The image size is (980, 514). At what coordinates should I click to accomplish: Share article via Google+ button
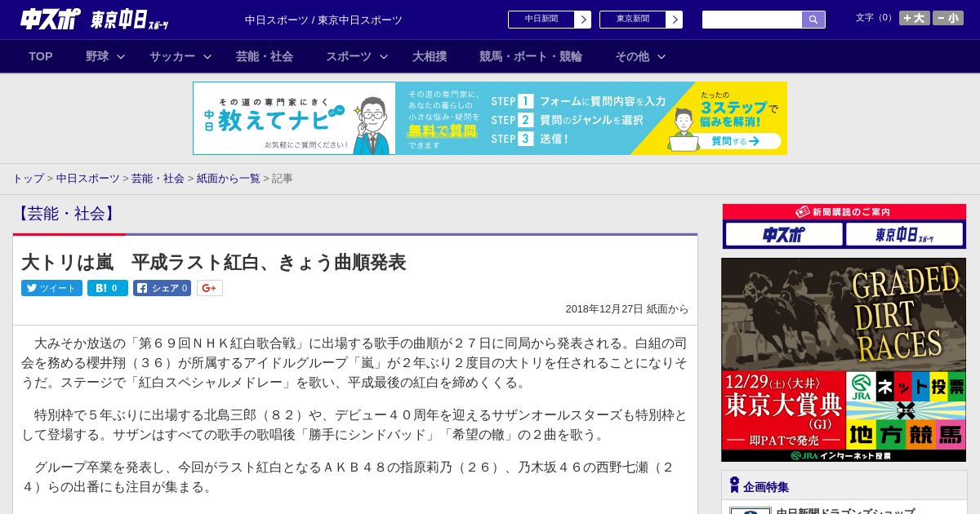210,288
